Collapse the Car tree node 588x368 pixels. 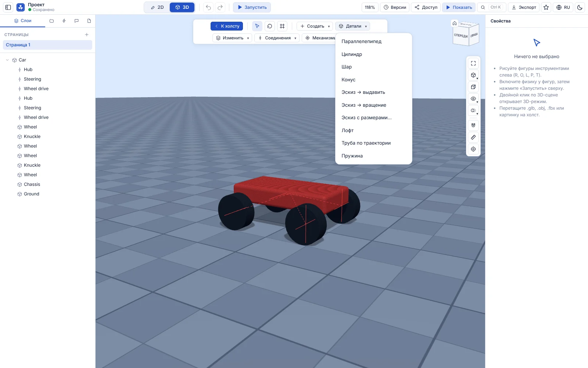pyautogui.click(x=7, y=60)
